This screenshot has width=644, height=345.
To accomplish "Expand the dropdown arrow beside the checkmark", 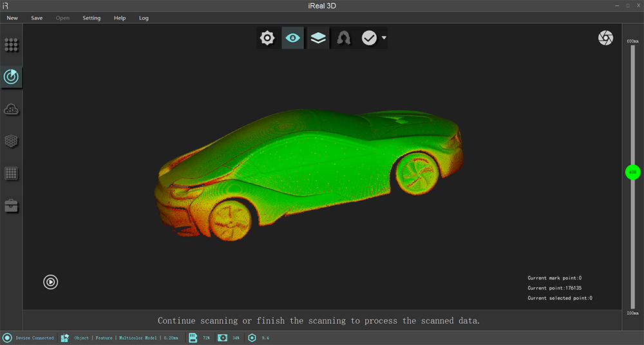I will coord(384,38).
